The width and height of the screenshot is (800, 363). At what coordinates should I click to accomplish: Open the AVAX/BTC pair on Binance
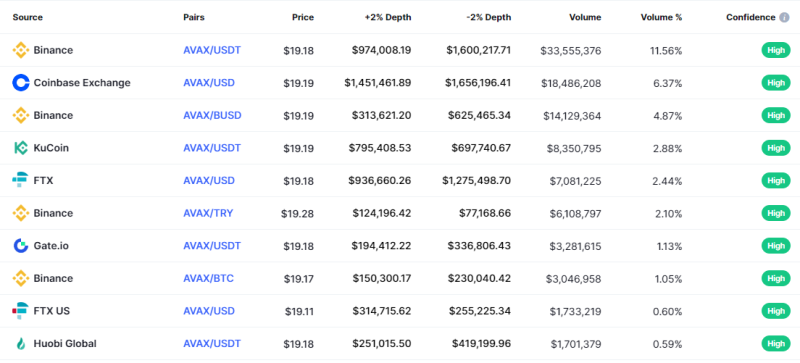[x=209, y=278]
